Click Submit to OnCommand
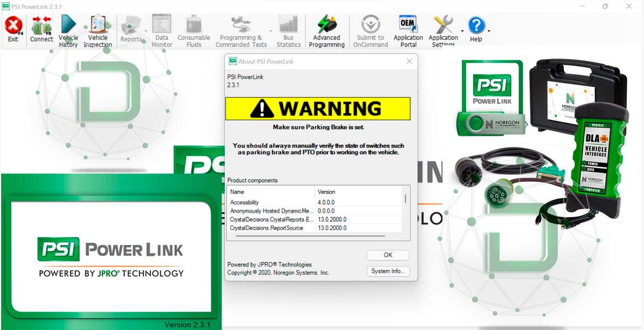644x330 pixels. (370, 31)
